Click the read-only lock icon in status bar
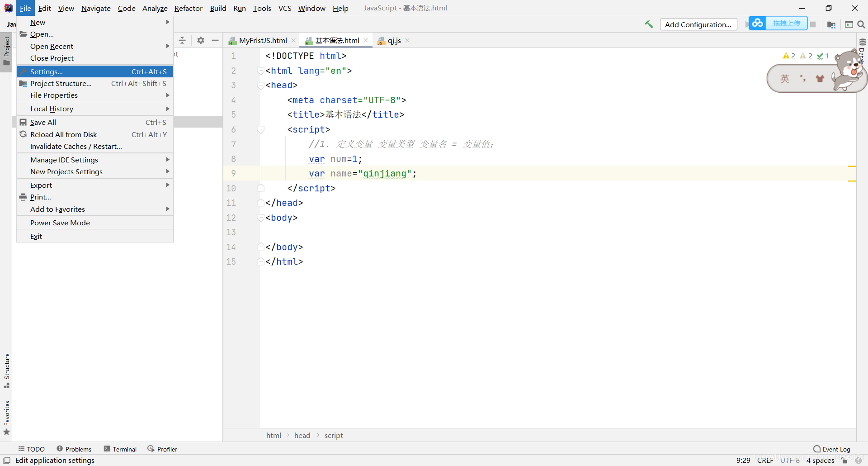This screenshot has height=466, width=868. coord(844,460)
